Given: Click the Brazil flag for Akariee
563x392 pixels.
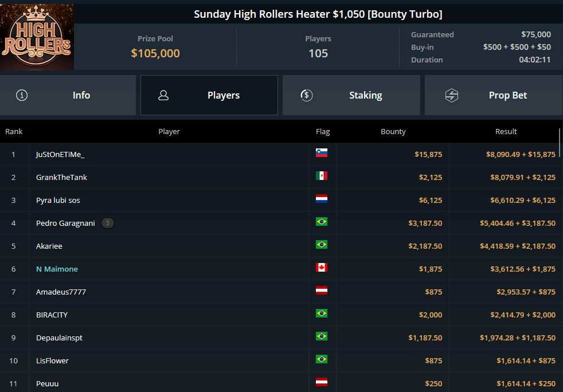Looking at the screenshot, I should click(322, 245).
